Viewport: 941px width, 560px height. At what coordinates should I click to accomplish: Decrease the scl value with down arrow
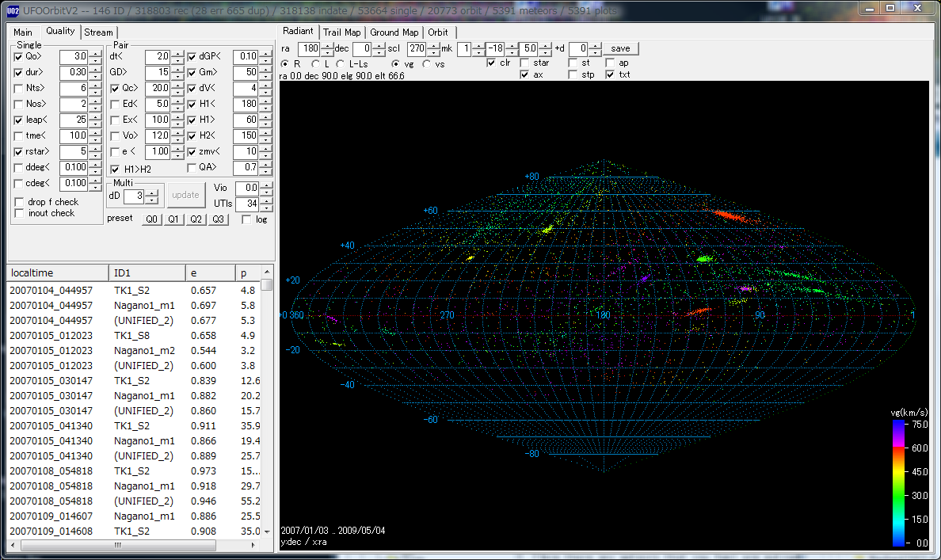coord(433,52)
